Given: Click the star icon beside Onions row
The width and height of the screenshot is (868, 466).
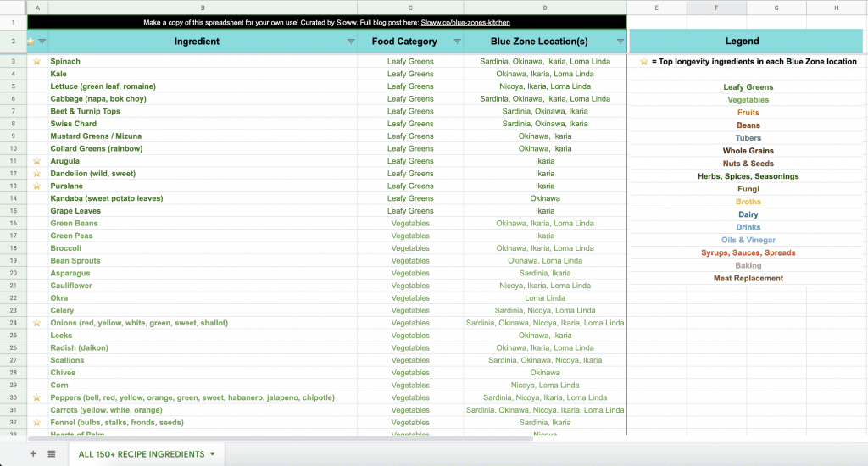Looking at the screenshot, I should point(36,323).
